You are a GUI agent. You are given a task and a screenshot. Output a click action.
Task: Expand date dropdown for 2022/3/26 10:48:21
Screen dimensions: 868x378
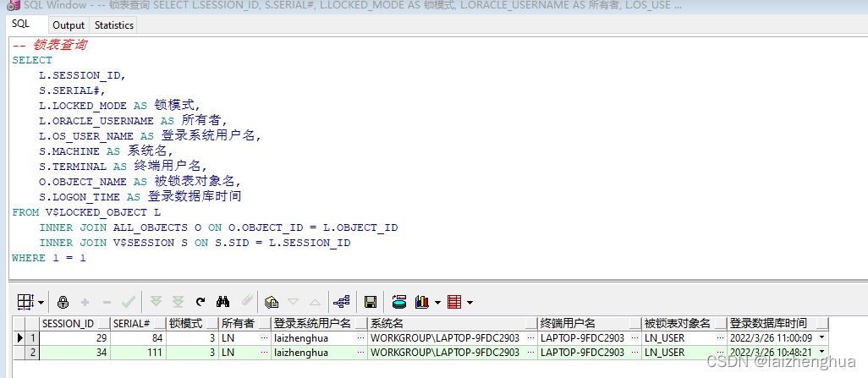(x=821, y=353)
